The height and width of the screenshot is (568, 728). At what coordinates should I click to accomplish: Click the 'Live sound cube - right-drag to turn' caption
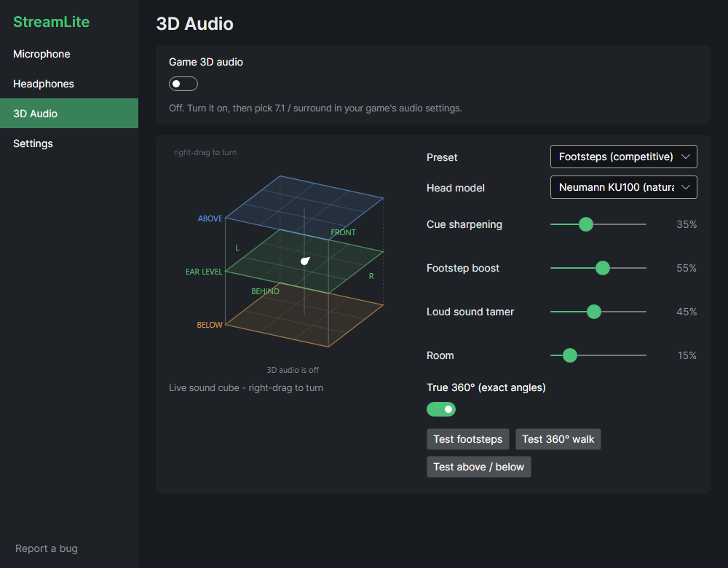(245, 388)
